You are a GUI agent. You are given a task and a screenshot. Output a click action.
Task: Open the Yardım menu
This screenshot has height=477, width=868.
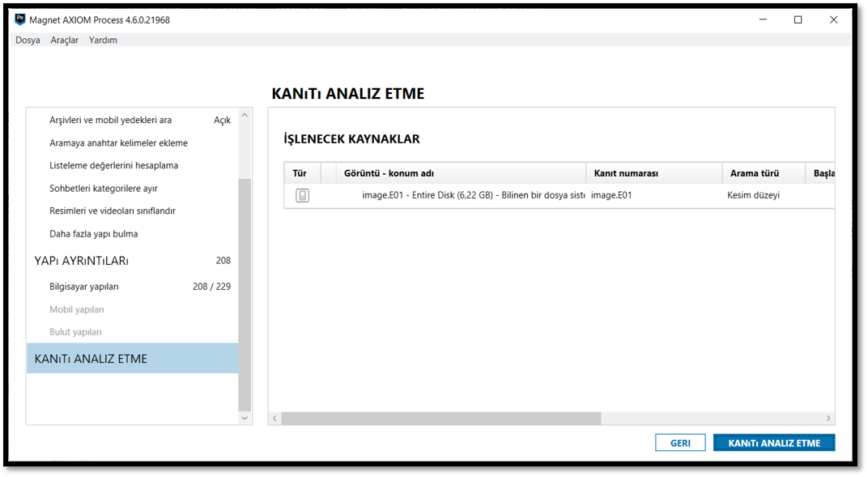[x=103, y=40]
